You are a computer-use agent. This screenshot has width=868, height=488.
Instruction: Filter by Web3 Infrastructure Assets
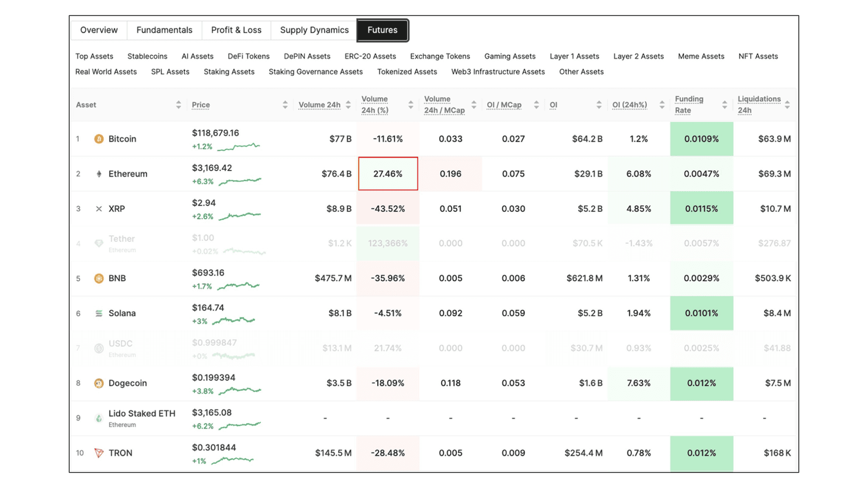click(498, 72)
